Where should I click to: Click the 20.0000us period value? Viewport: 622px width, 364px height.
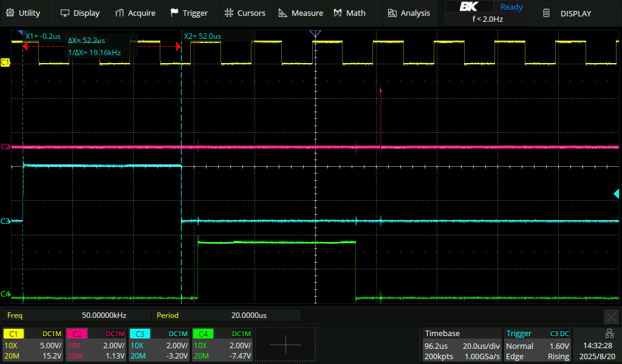pos(248,315)
